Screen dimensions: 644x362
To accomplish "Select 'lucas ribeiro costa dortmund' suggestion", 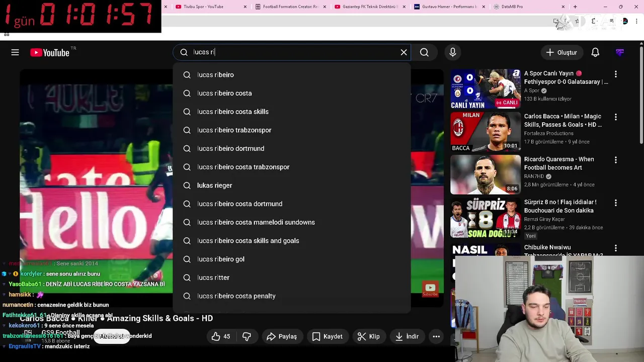I will point(292,204).
